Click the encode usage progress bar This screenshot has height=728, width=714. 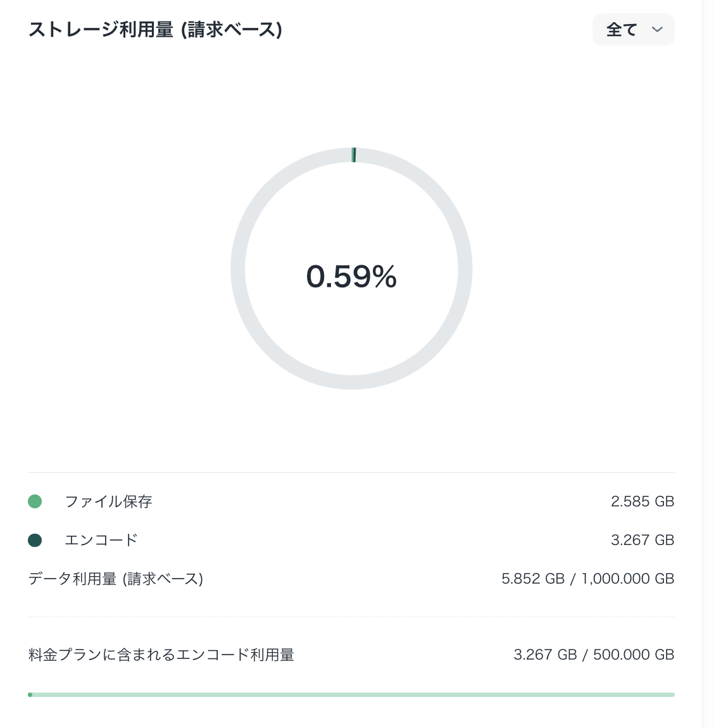pyautogui.click(x=352, y=694)
